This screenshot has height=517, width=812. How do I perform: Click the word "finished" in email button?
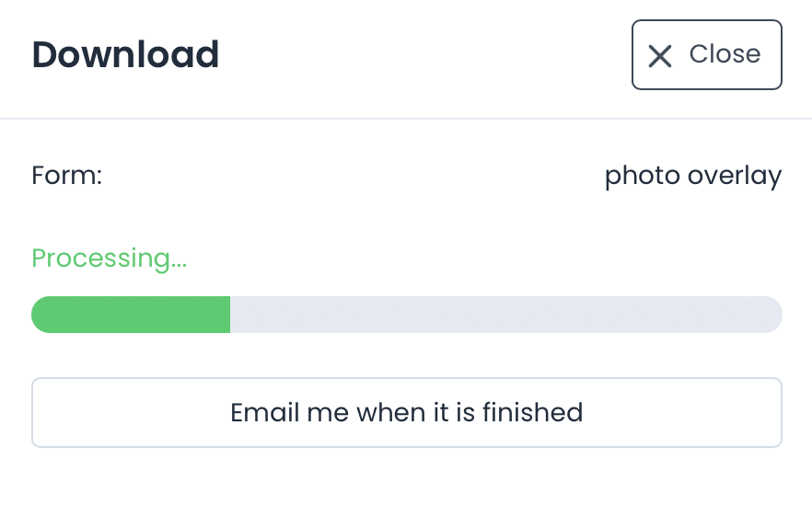[x=532, y=412]
